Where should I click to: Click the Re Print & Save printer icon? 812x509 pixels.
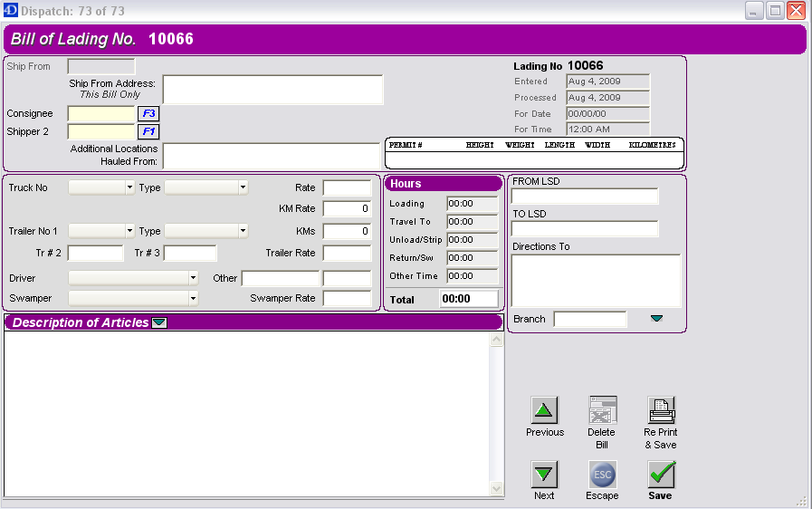(661, 410)
